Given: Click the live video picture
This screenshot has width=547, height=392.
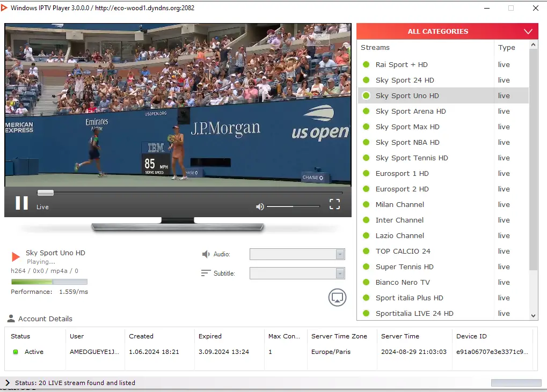Looking at the screenshot, I should coord(178,105).
